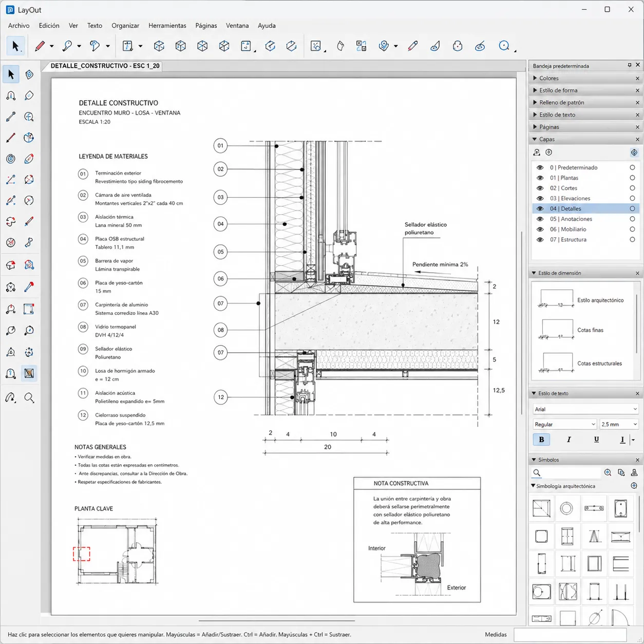Click the pin icon in Bandeja predeterminada
This screenshot has height=644, width=644.
(630, 65)
